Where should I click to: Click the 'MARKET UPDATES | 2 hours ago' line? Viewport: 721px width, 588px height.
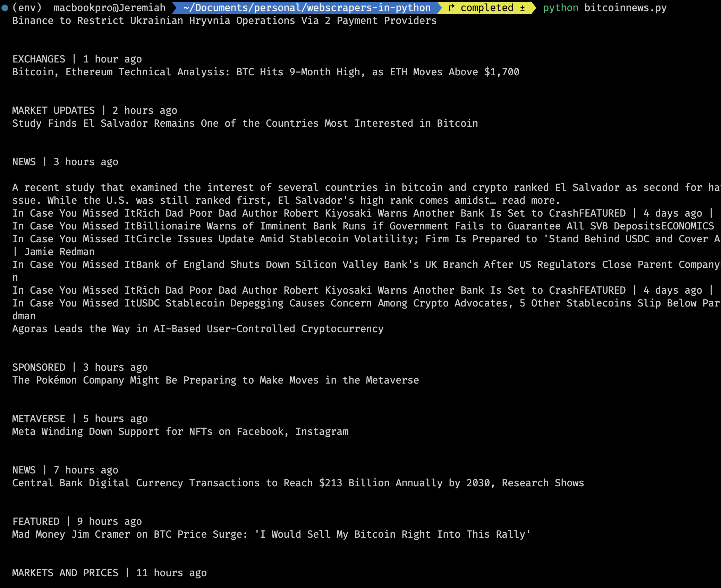click(x=94, y=111)
